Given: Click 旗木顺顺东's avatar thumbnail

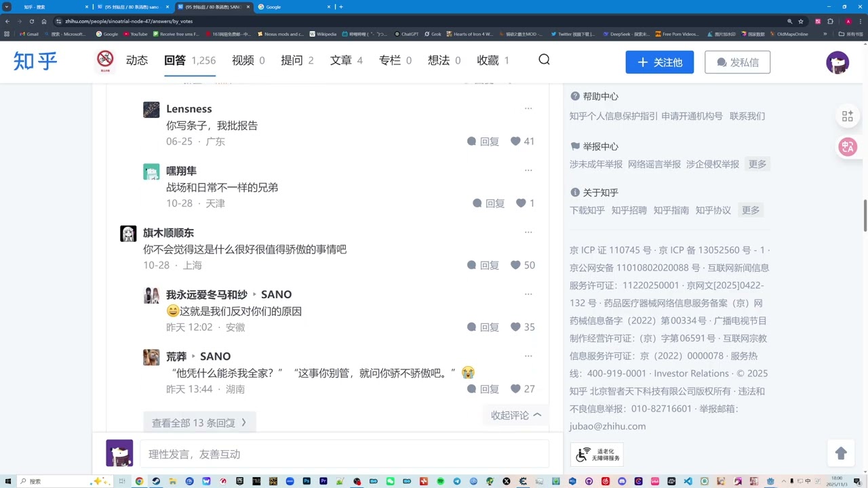Looking at the screenshot, I should 128,234.
